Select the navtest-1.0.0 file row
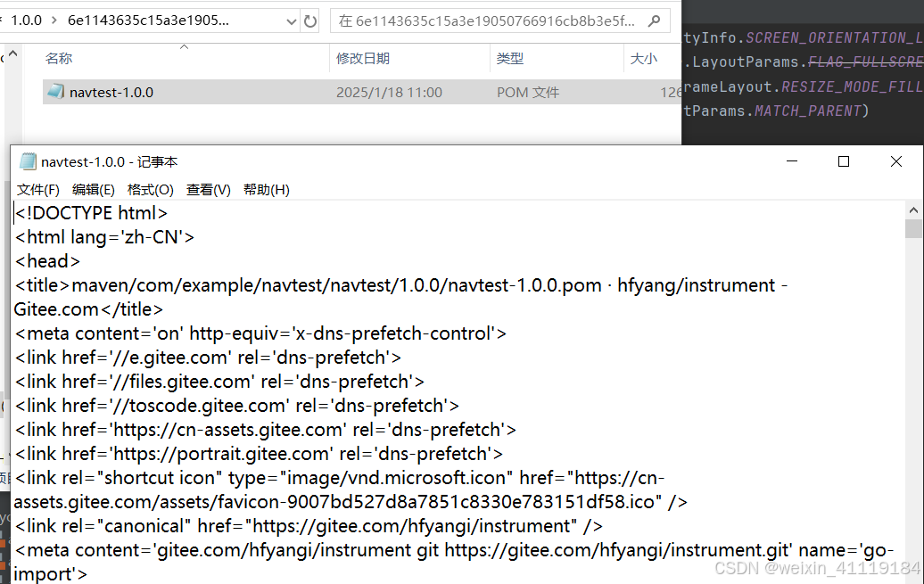The height and width of the screenshot is (584, 924). click(362, 92)
